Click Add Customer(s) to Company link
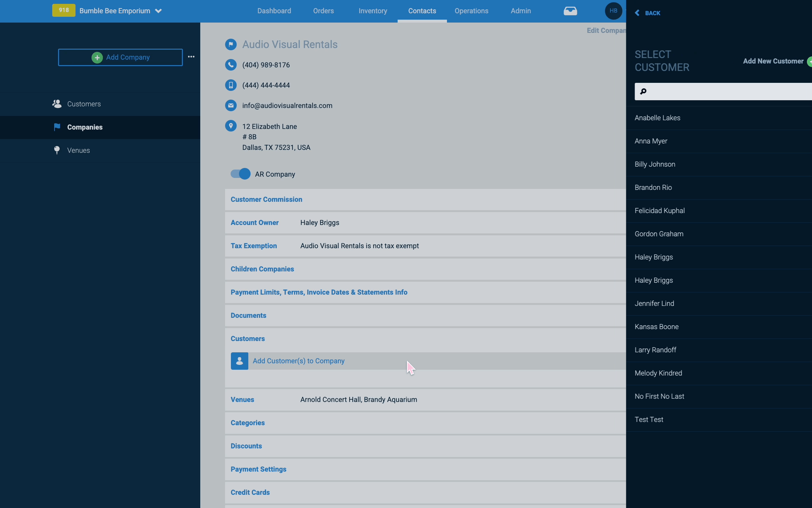The image size is (812, 508). tap(298, 361)
